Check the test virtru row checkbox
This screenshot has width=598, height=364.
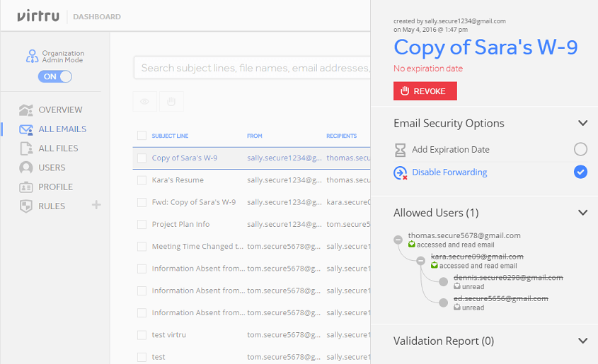tap(142, 335)
